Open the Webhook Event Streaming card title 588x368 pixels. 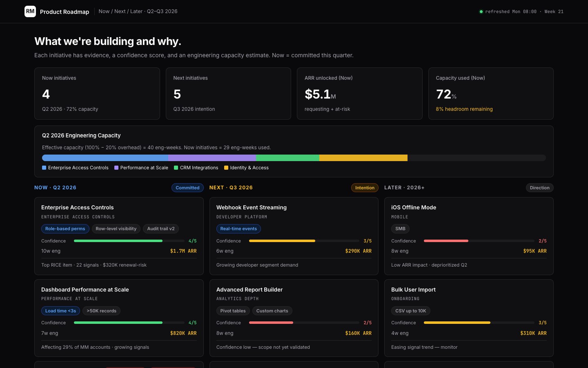pos(252,207)
